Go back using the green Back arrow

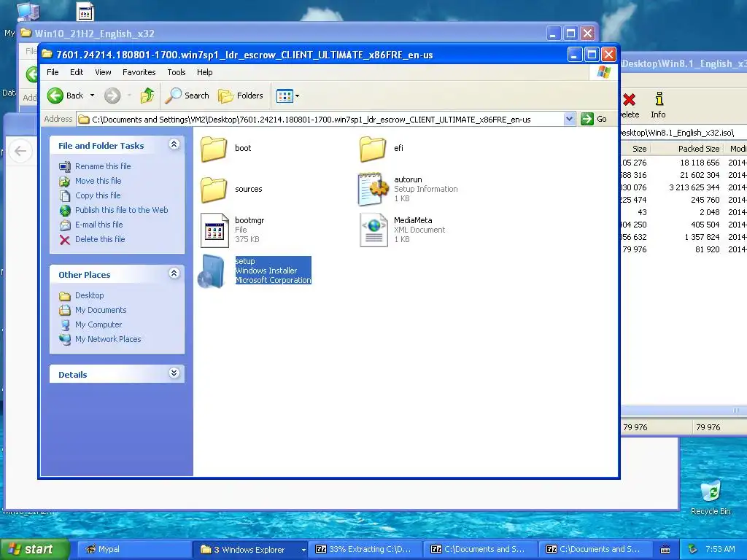[55, 96]
